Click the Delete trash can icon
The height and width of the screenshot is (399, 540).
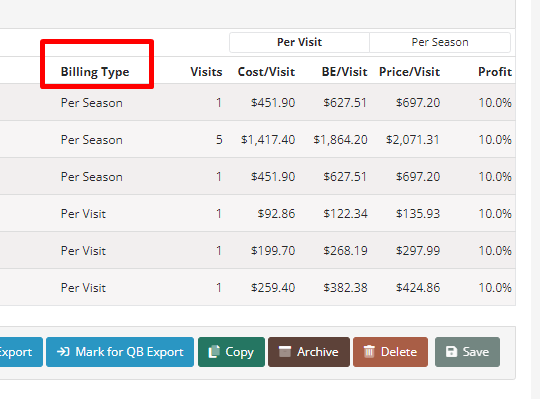[369, 352]
